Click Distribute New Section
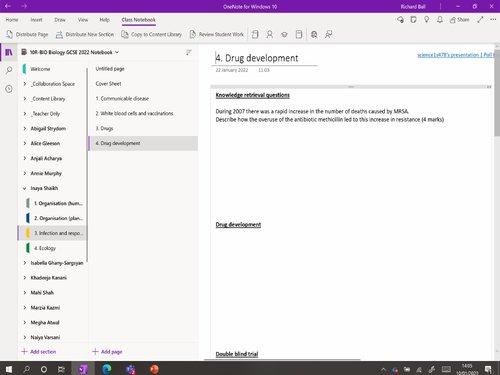This screenshot has height=375, width=500. point(85,34)
